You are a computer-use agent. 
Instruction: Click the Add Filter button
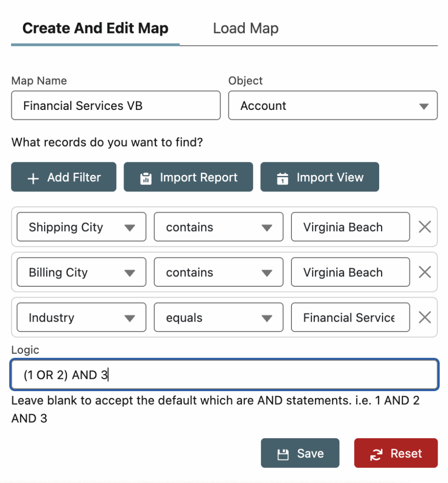coord(64,177)
